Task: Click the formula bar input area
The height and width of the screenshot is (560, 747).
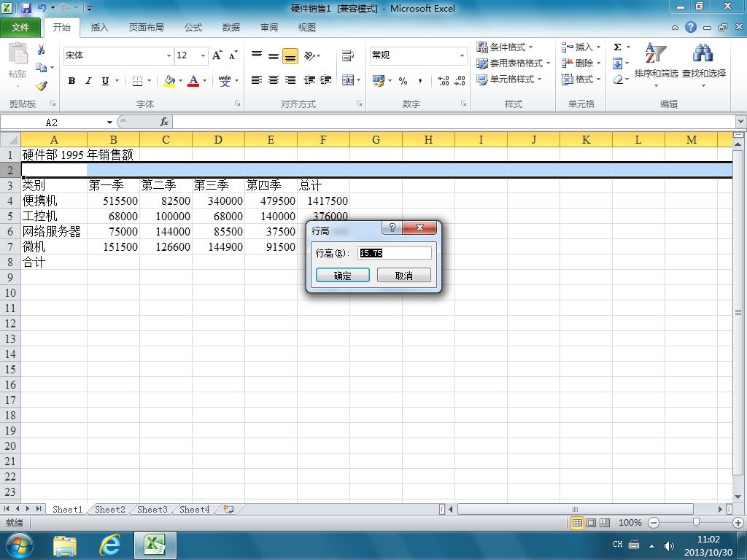Action: (x=454, y=122)
